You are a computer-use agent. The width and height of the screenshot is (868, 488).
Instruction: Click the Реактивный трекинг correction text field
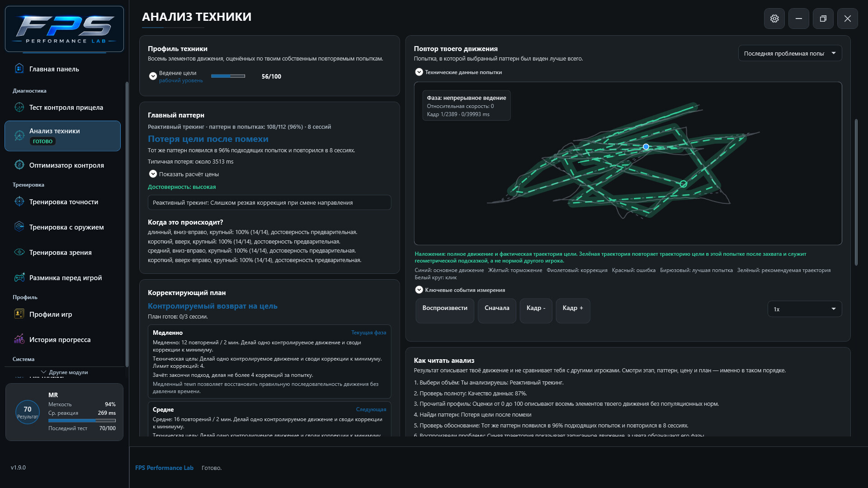(x=269, y=202)
